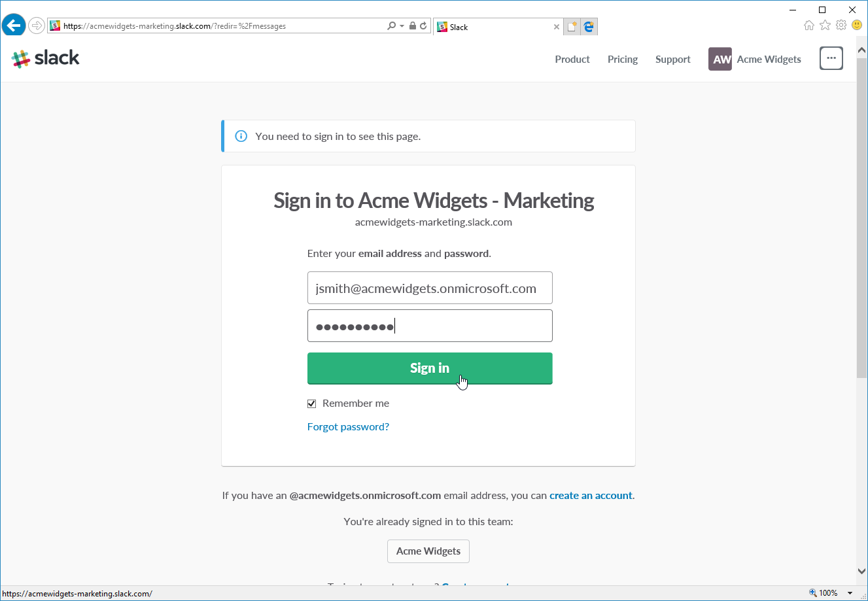The height and width of the screenshot is (601, 868).
Task: Click the vertical scrollbar thumb
Action: coord(861,217)
